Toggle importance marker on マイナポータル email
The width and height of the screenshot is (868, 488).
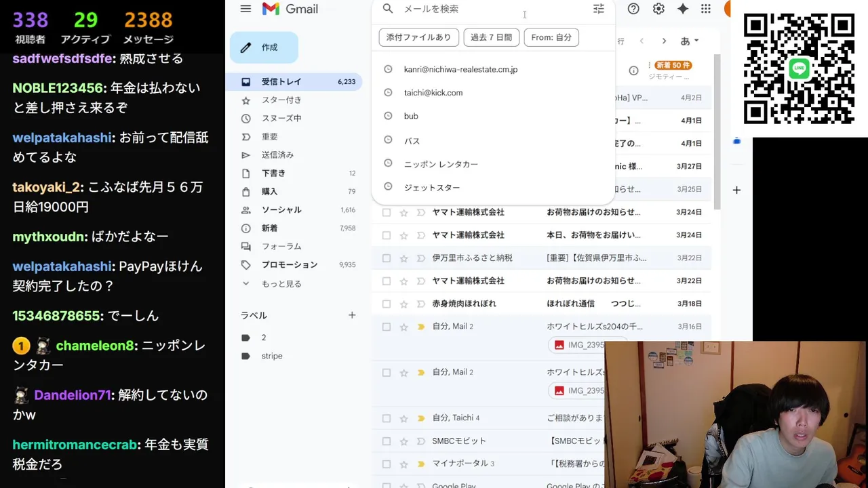420,464
